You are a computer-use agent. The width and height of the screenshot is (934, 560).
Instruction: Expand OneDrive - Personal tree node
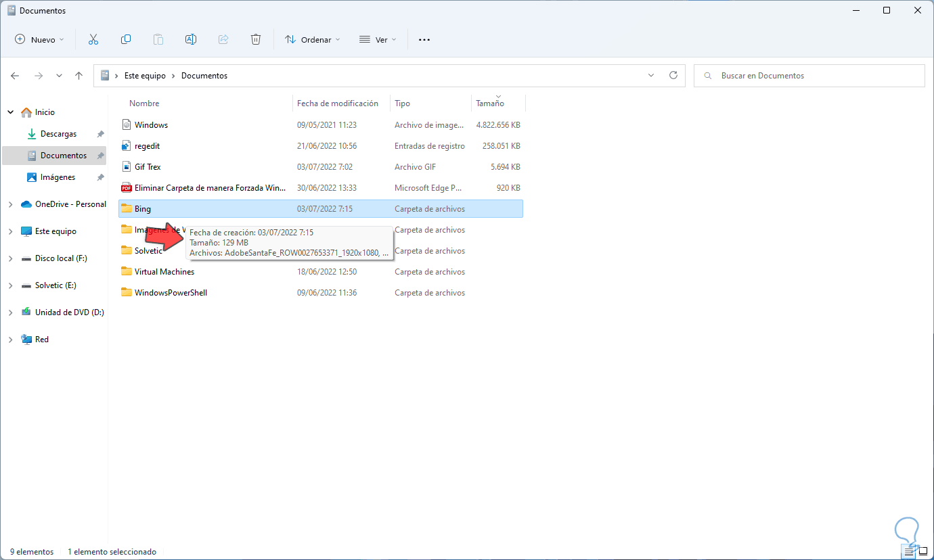[x=11, y=204]
